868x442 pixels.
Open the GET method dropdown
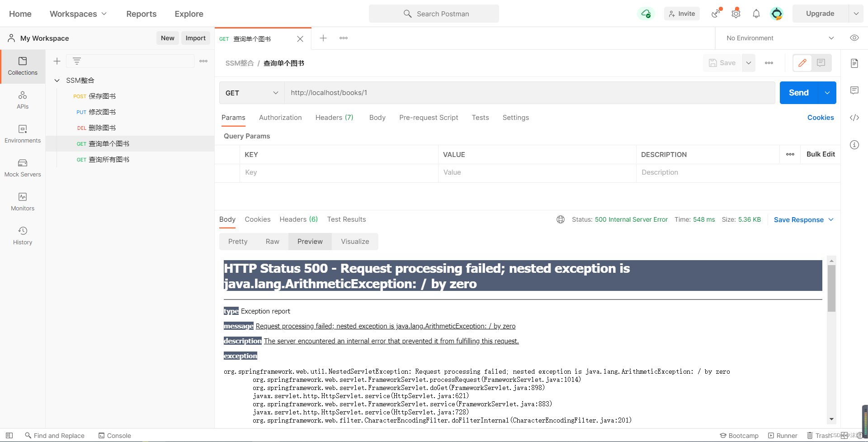coord(252,93)
